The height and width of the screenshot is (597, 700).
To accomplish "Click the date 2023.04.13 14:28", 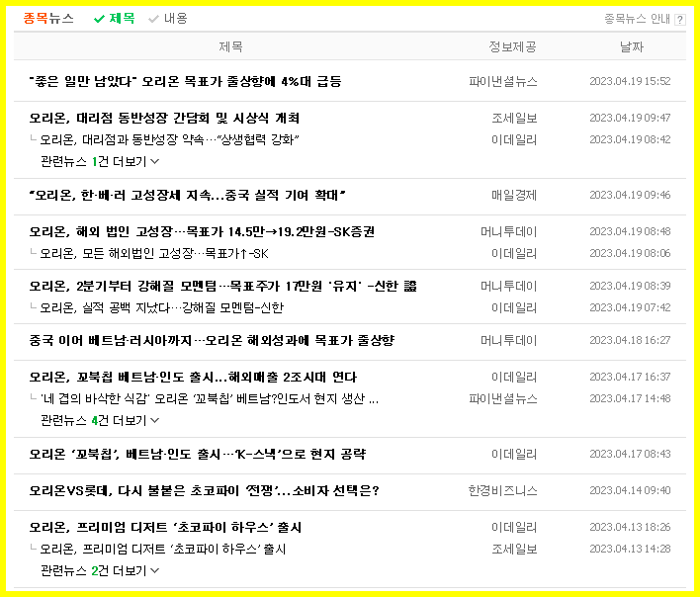I will [x=630, y=549].
